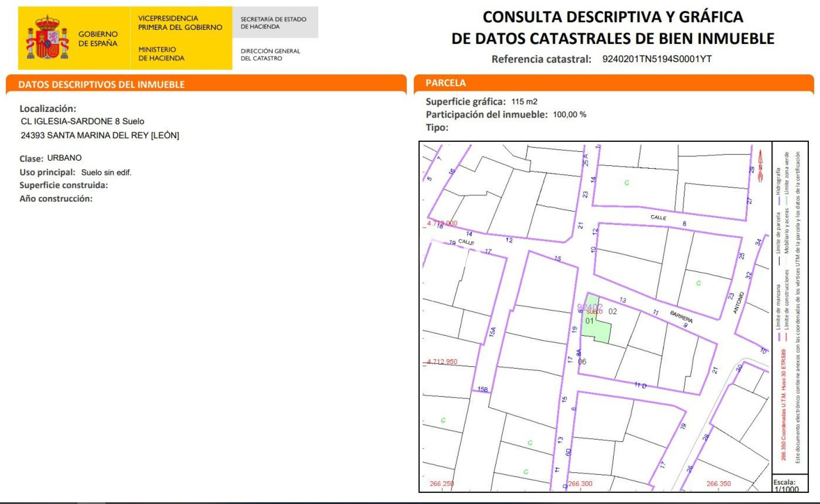820x504 pixels.
Task: Select parcel label 02 on map
Action: pyautogui.click(x=612, y=312)
